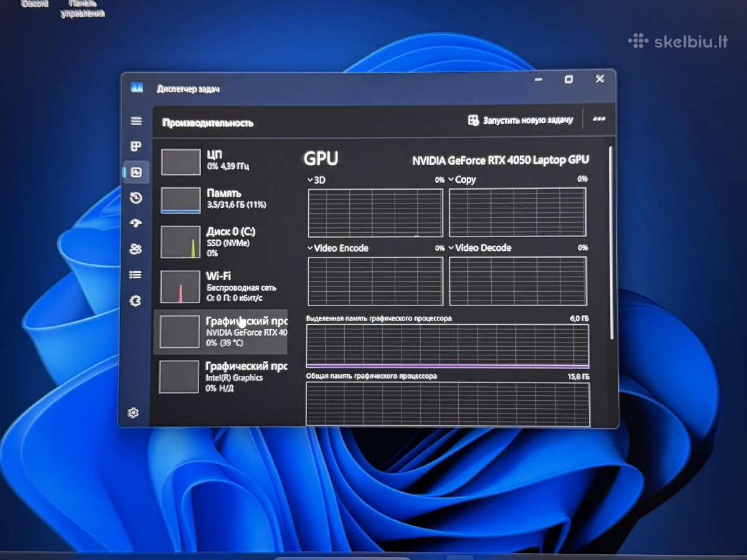Click the CPU mini graph thumbnail
Screen dimensions: 747x560
(x=181, y=162)
